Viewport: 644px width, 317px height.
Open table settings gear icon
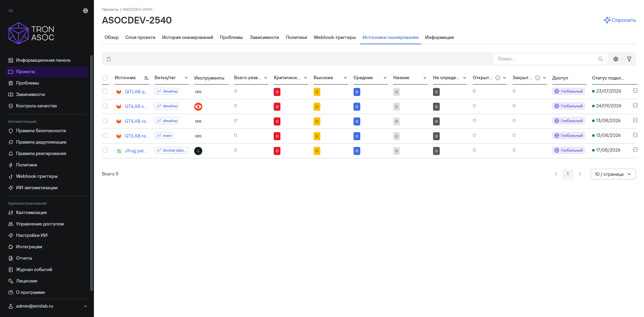point(616,59)
